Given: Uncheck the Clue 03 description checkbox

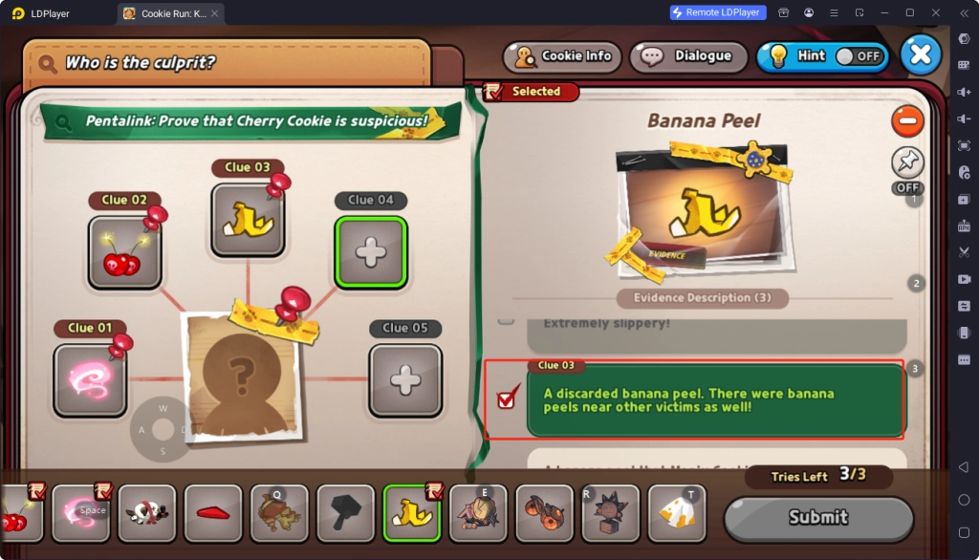Looking at the screenshot, I should tap(507, 398).
